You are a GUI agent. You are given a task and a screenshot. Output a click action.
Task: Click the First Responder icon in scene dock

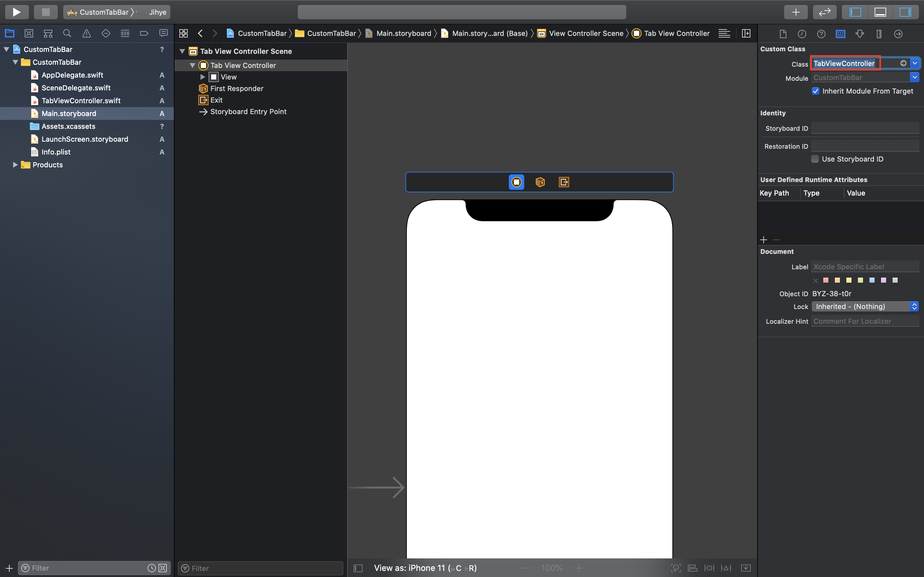[x=540, y=182]
